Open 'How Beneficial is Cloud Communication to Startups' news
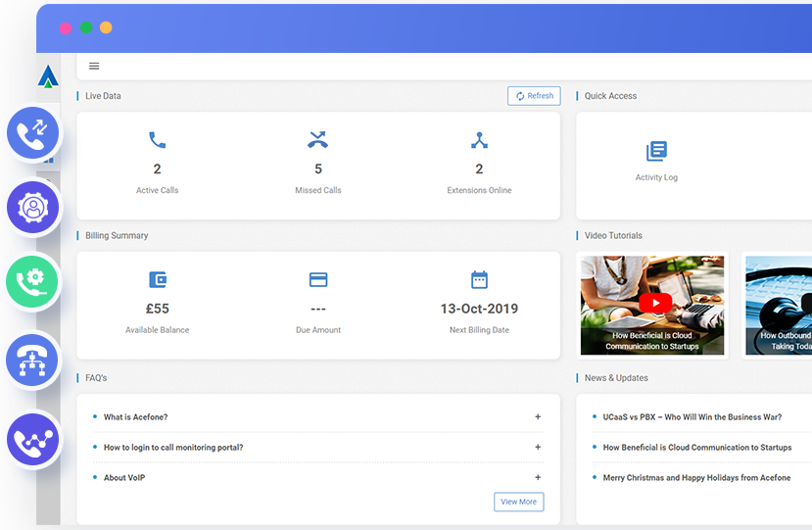This screenshot has height=530, width=812. click(697, 447)
